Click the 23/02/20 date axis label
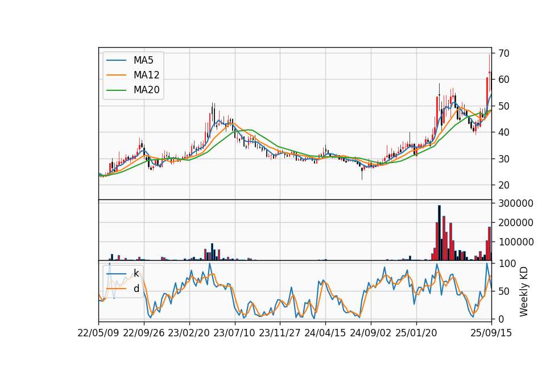The width and height of the screenshot is (546, 392). click(x=189, y=333)
